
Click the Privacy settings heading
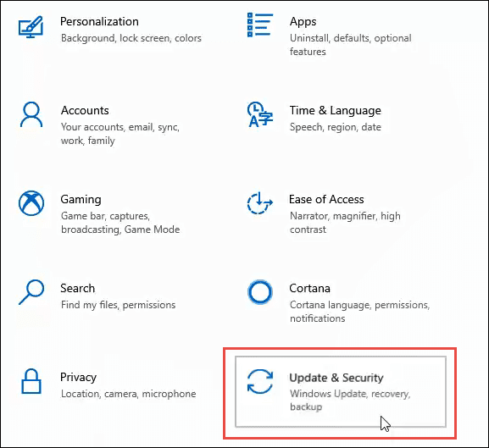(x=78, y=377)
